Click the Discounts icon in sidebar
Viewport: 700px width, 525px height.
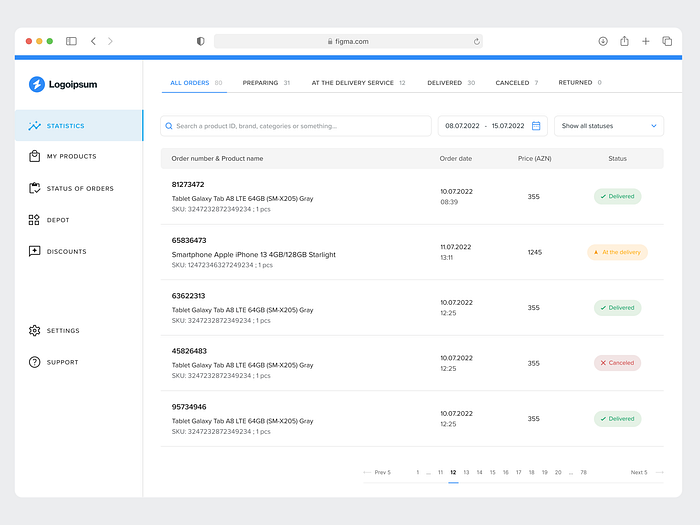click(35, 252)
